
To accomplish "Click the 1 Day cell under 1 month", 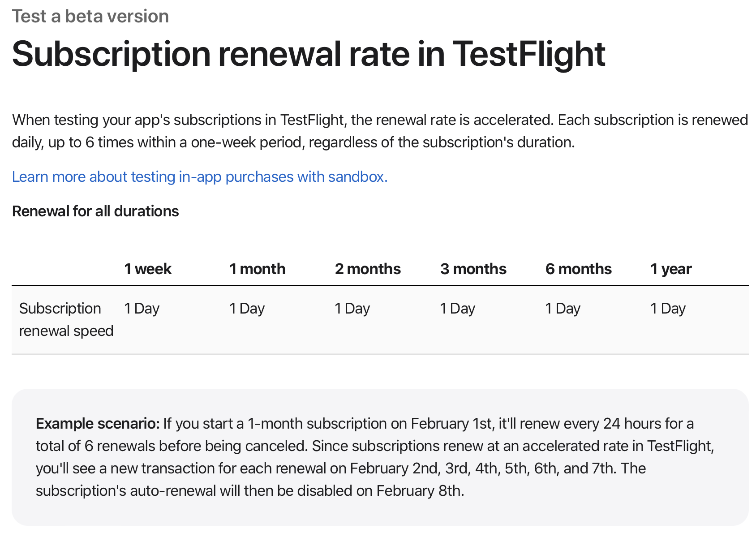I will tap(247, 308).
